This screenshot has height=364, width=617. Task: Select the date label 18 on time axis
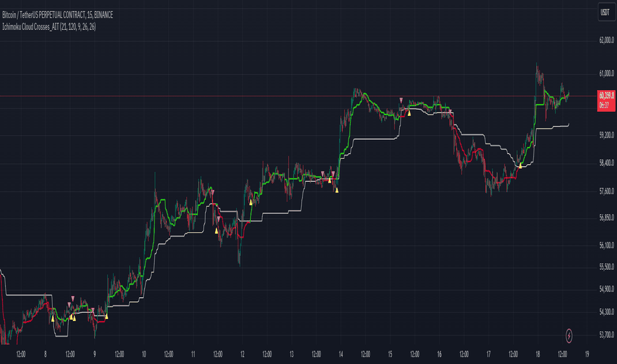538,354
